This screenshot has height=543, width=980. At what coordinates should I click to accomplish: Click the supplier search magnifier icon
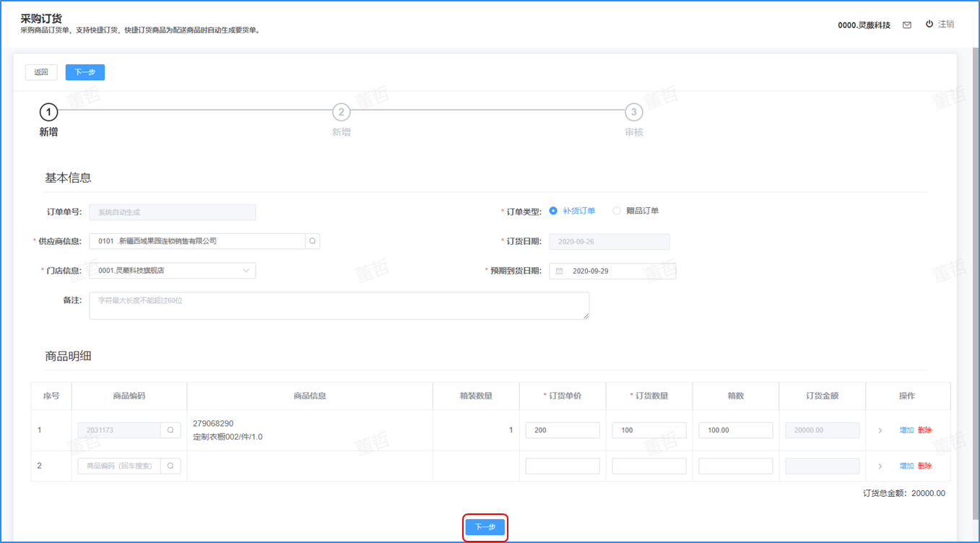point(313,241)
